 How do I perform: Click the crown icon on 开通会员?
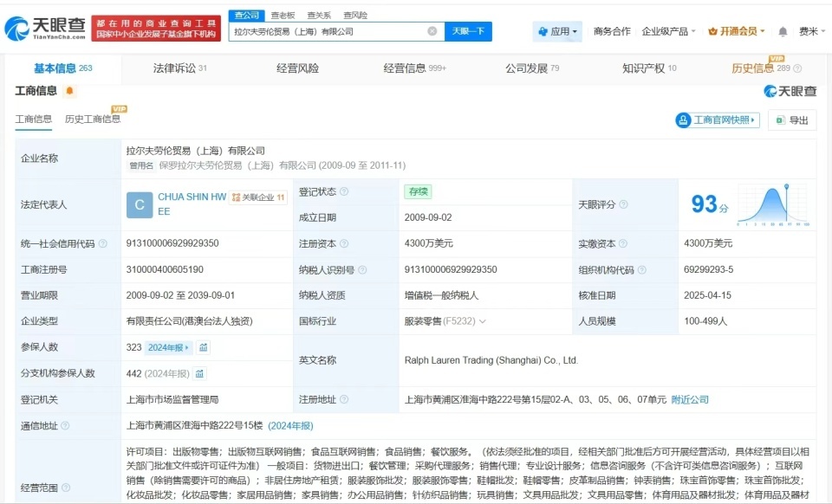pyautogui.click(x=712, y=30)
